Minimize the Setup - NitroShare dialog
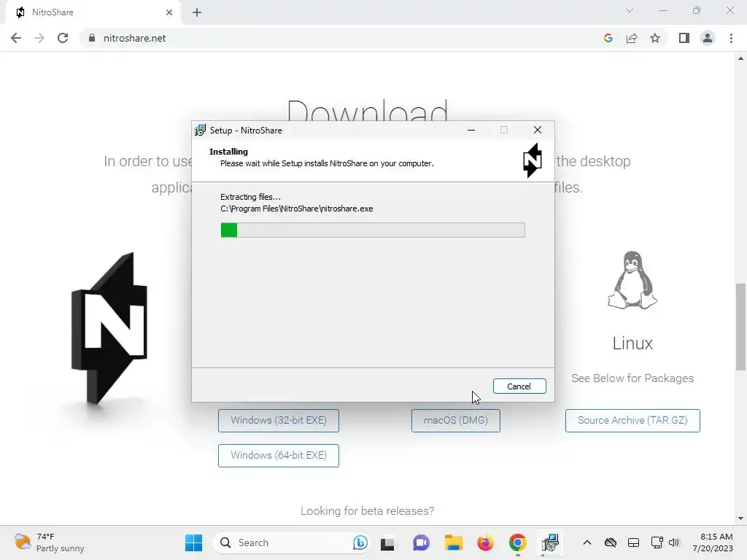 (x=471, y=130)
